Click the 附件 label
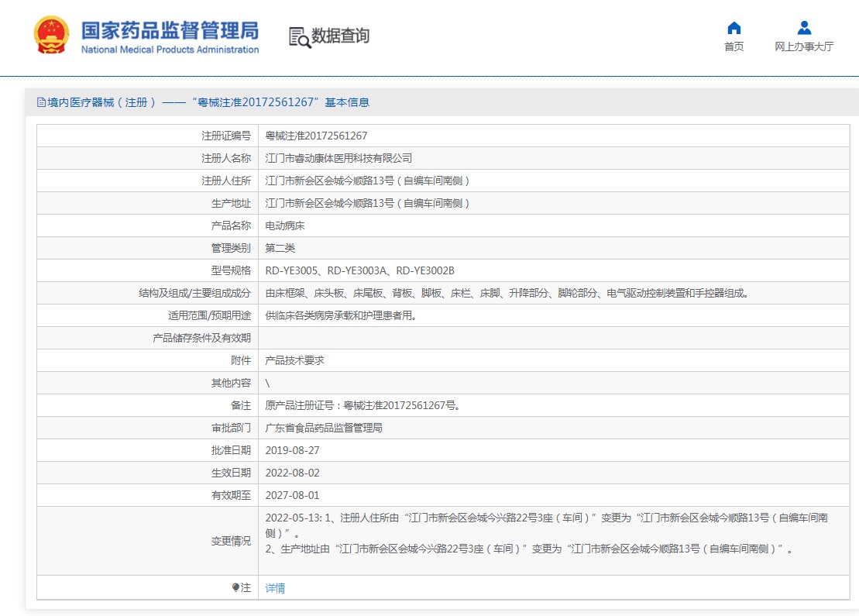This screenshot has height=616, width=859. (241, 360)
